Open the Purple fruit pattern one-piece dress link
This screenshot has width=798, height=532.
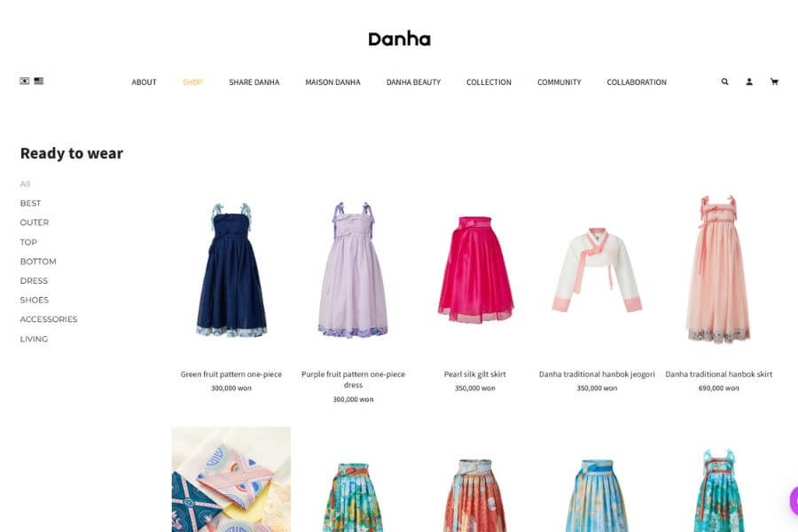353,379
